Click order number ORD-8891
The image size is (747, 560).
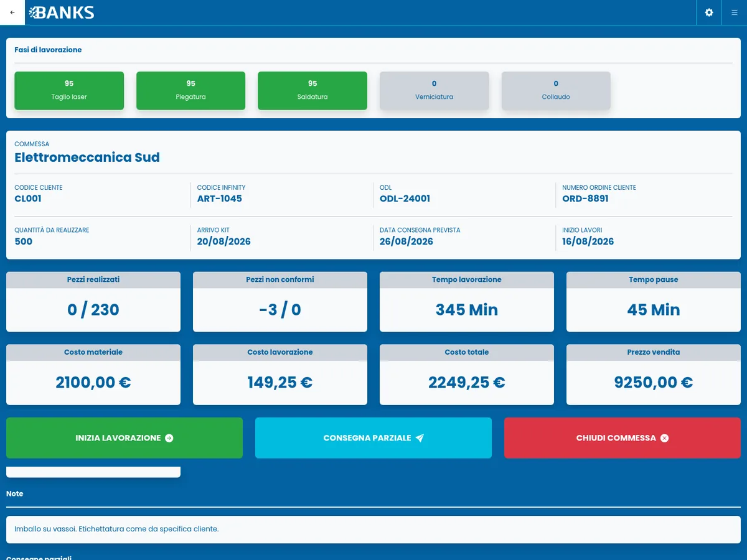tap(585, 198)
